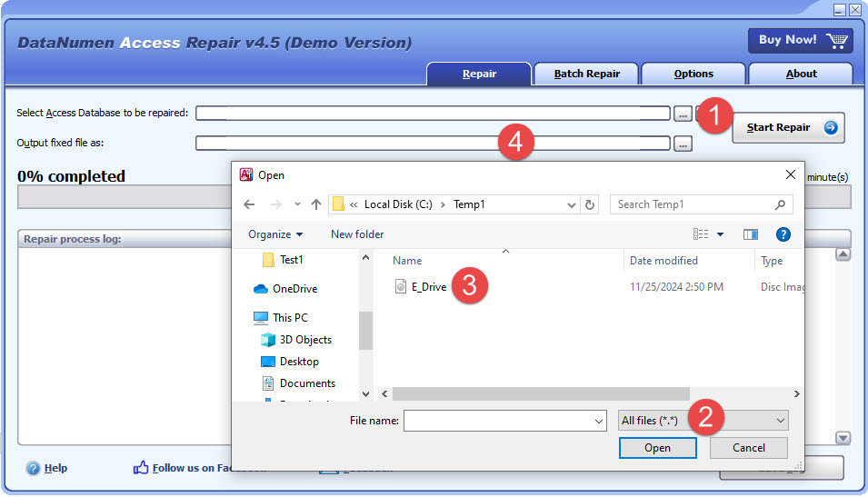The image size is (868, 497).
Task: Click the 0% progress bar
Action: point(125,197)
